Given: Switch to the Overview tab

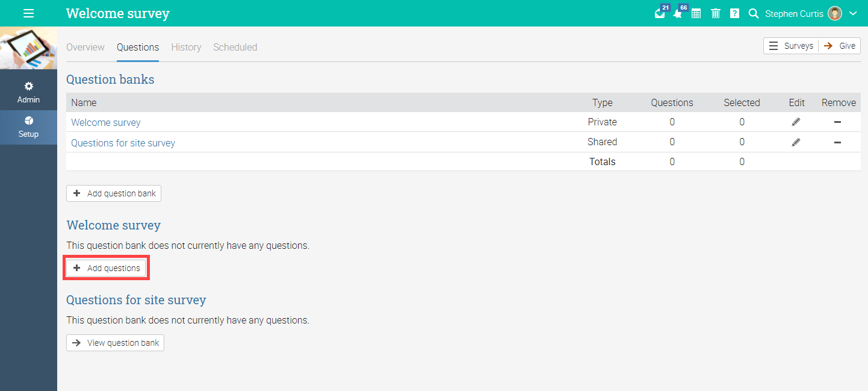Looking at the screenshot, I should pyautogui.click(x=85, y=47).
